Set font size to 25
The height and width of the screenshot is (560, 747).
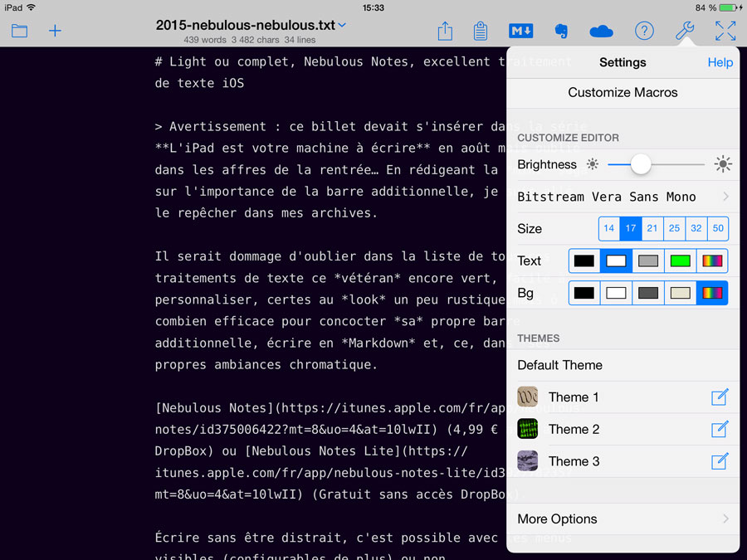tap(674, 229)
